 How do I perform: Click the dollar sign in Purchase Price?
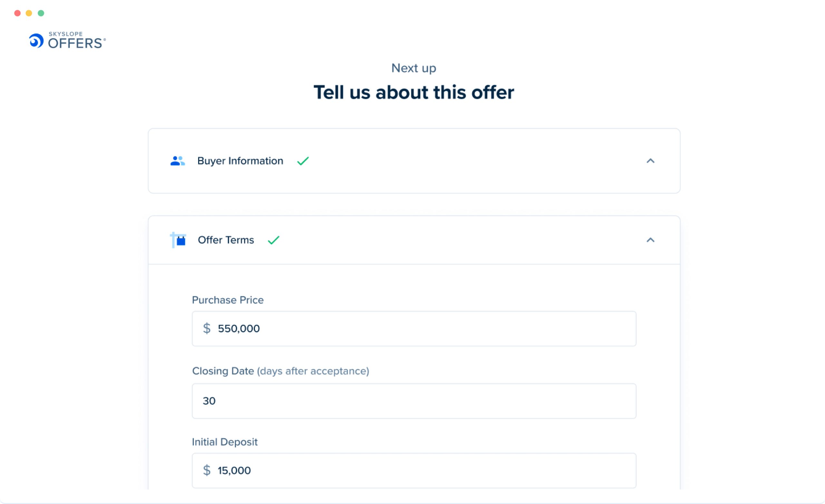coord(207,328)
